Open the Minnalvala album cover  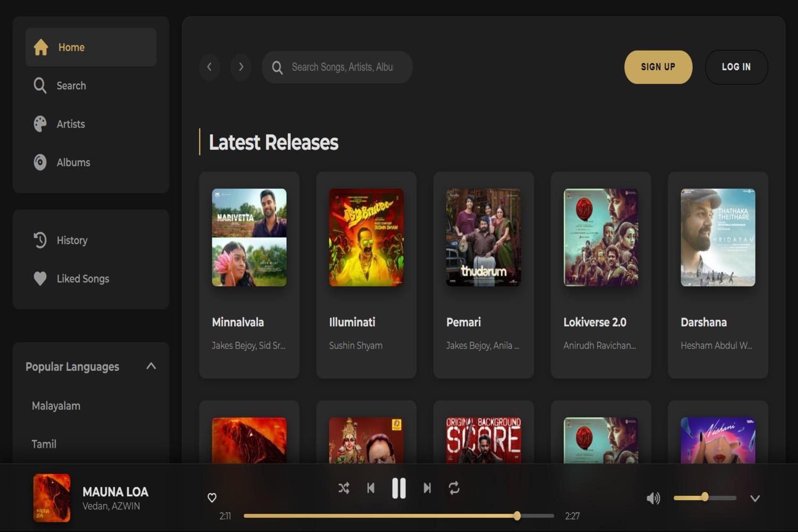tap(249, 237)
